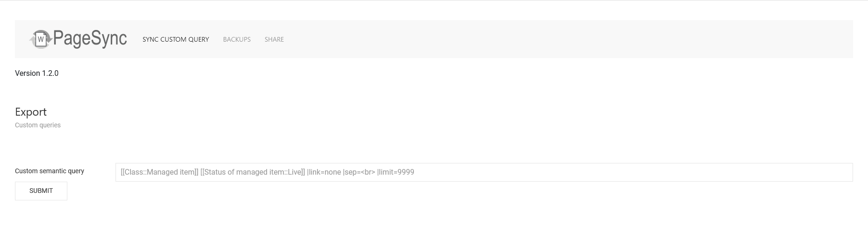Viewport: 868px width, 243px height.
Task: Open the Share menu item
Action: pos(274,39)
